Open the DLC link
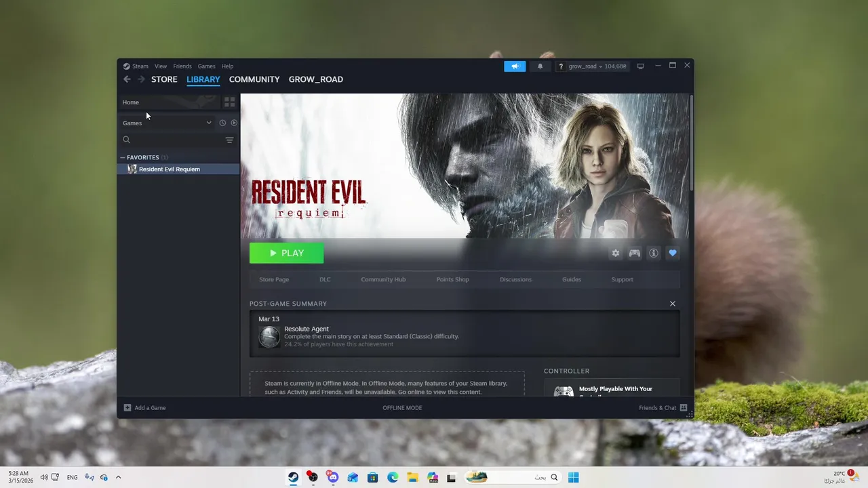 (x=325, y=279)
